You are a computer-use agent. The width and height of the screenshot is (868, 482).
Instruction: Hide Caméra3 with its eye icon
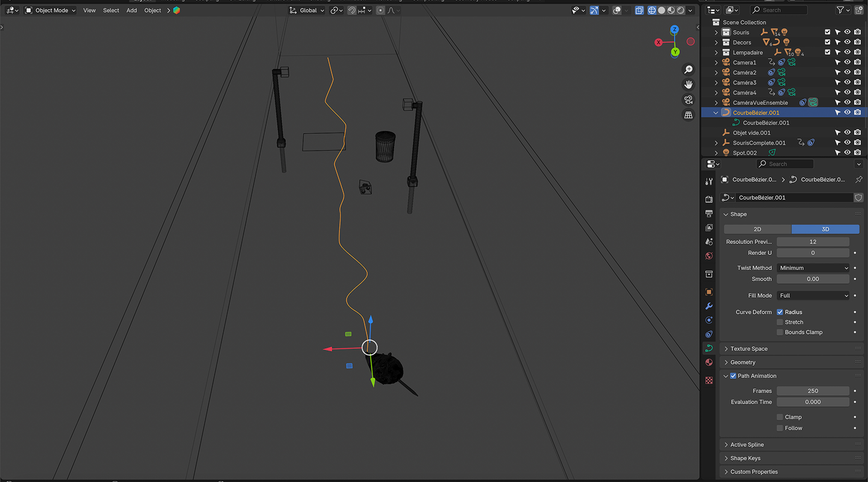(x=847, y=83)
